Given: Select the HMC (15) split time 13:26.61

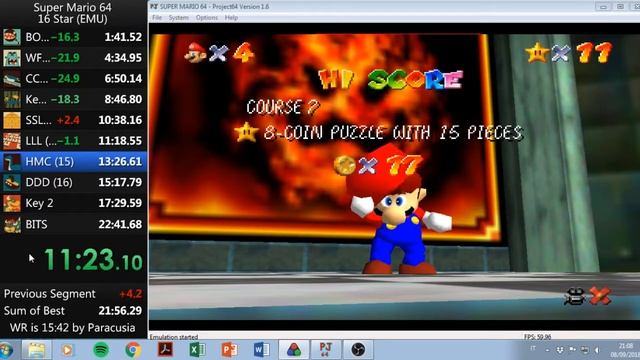Looking at the screenshot, I should pyautogui.click(x=120, y=162).
